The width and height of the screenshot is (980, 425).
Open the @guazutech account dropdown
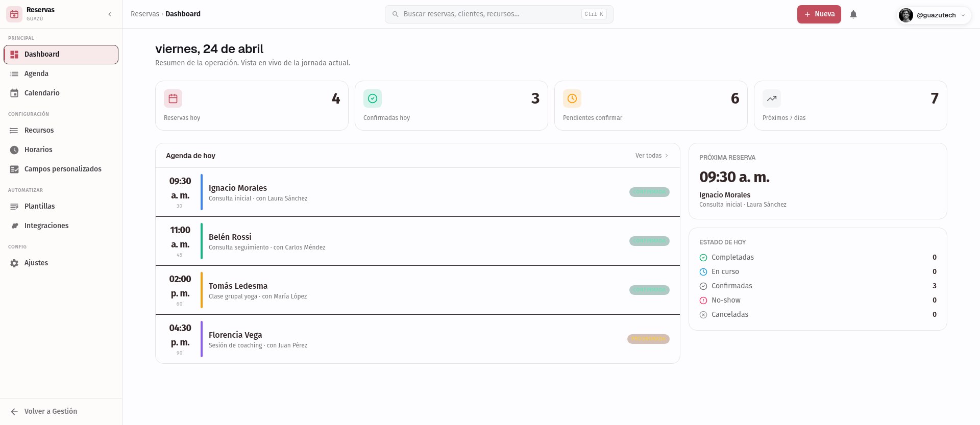pos(933,15)
